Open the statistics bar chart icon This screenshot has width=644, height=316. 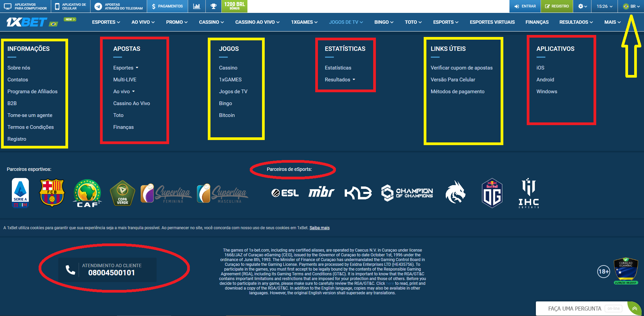coord(197,6)
